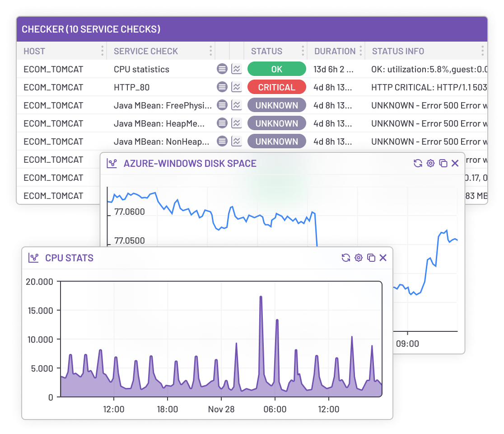This screenshot has width=504, height=434.
Task: Refresh the CPU Stats widget
Action: tap(345, 258)
